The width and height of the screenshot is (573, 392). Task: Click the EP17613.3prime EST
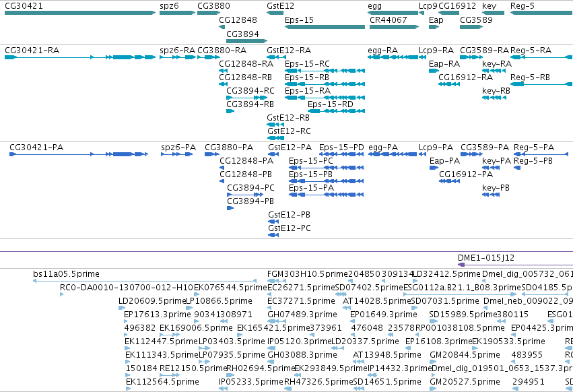click(126, 321)
